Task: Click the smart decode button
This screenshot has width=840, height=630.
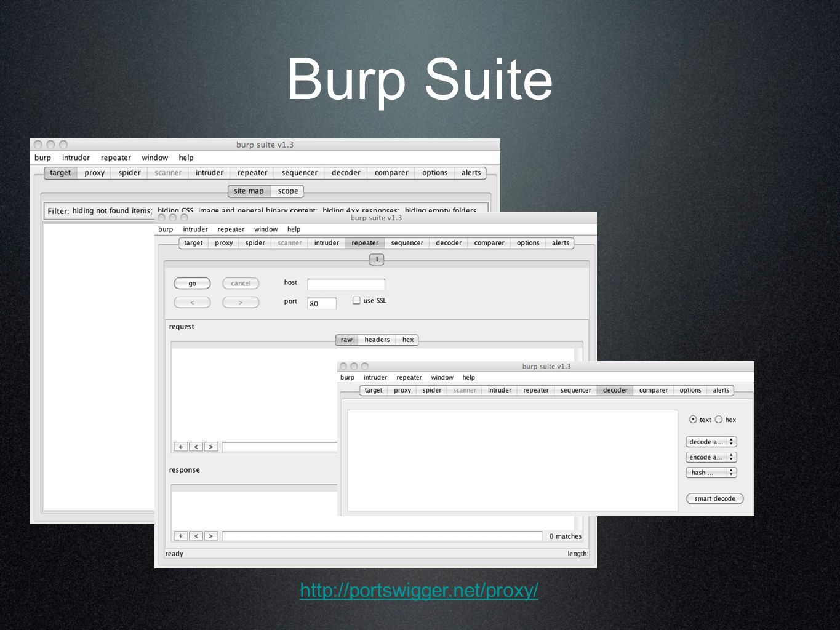Action: tap(715, 498)
